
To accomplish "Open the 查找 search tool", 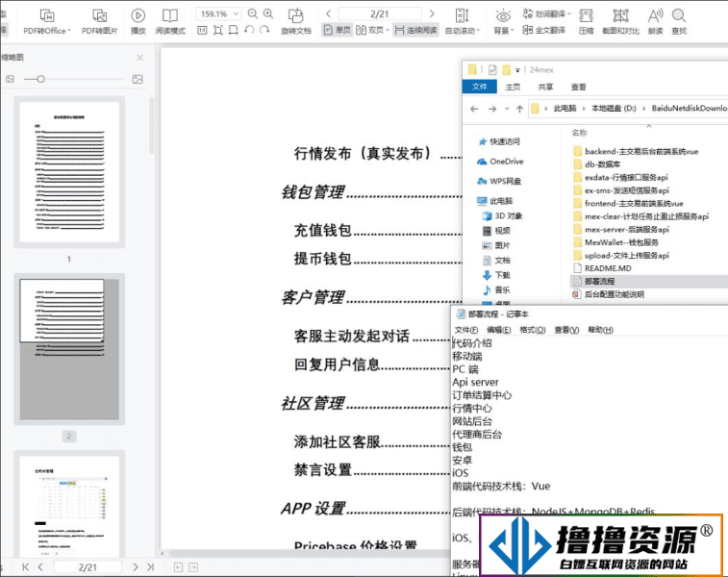I will coord(679,21).
